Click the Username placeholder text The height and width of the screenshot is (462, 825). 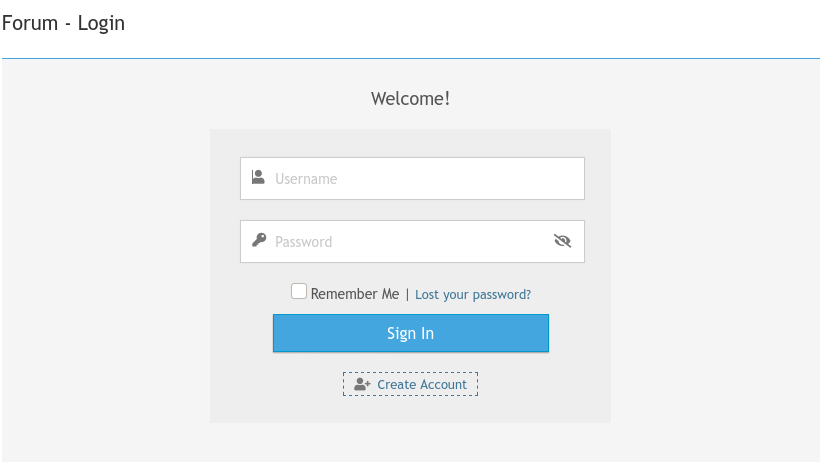[306, 179]
